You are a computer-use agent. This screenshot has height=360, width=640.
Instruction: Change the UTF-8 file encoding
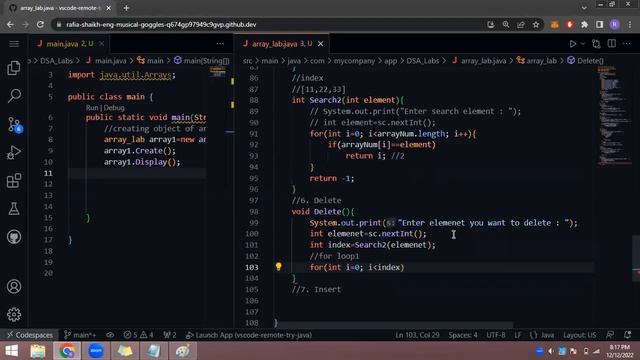(496, 335)
